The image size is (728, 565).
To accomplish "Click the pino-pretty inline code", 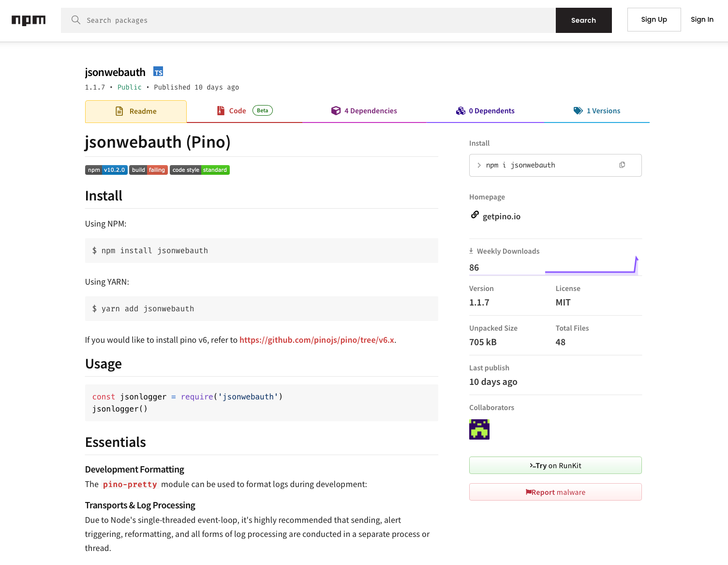I will pyautogui.click(x=130, y=484).
